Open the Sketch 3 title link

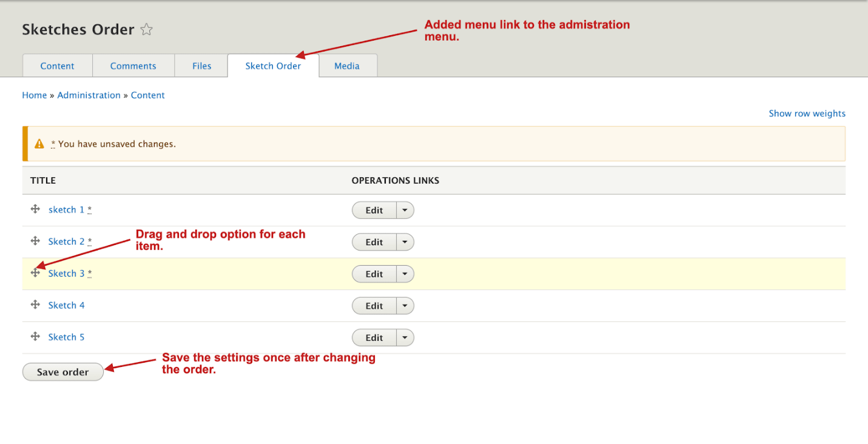coord(67,273)
